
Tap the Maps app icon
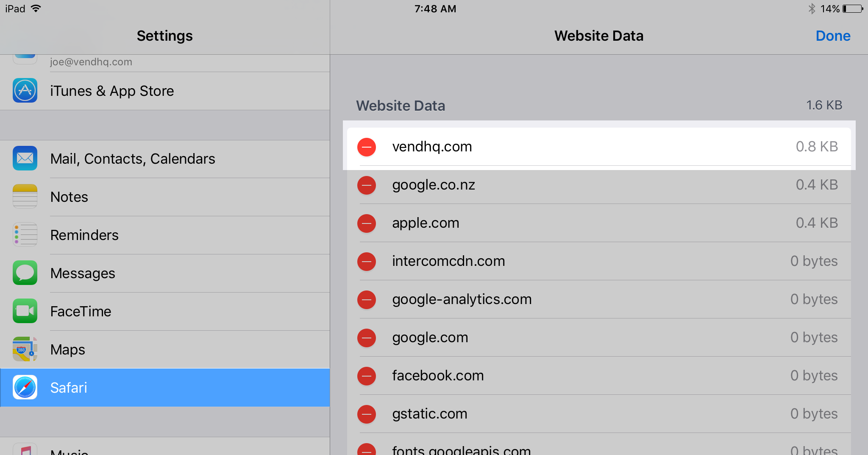click(x=25, y=349)
